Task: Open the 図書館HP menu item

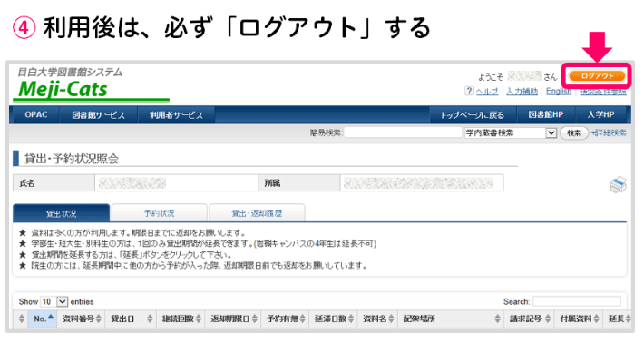Action: [x=545, y=115]
